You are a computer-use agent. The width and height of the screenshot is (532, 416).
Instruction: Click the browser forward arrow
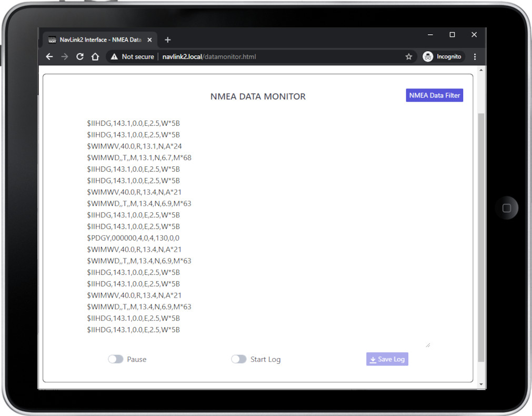coord(65,57)
